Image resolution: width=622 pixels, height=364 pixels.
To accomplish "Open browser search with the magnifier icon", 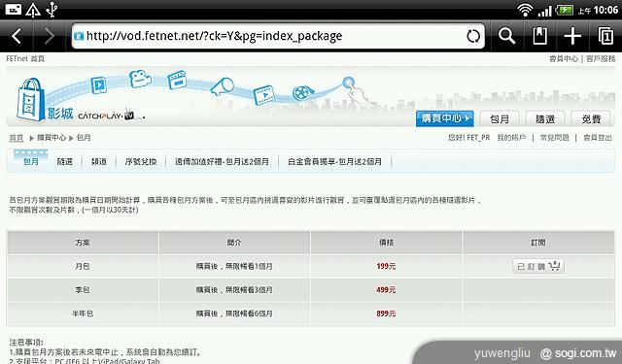I will pyautogui.click(x=506, y=36).
